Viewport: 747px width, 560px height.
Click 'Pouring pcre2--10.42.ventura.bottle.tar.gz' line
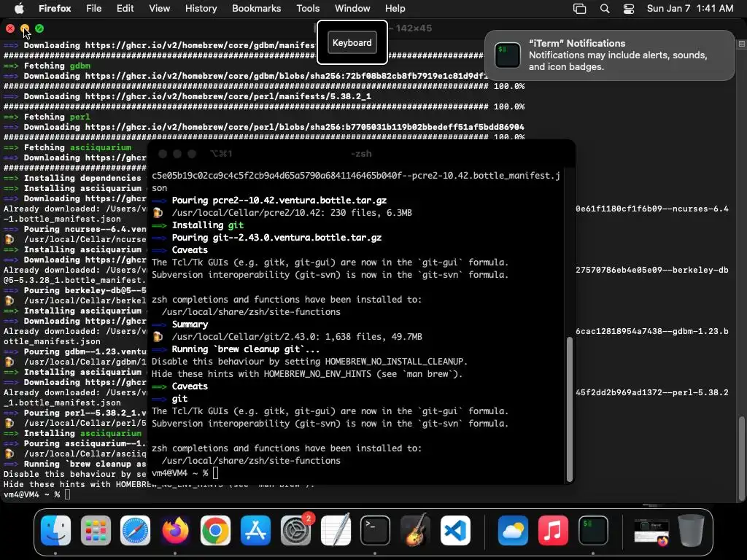point(279,200)
